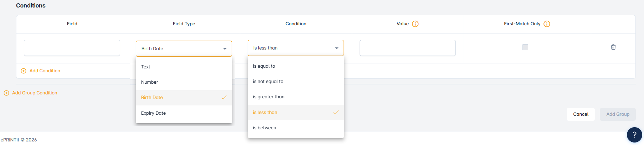The image size is (644, 145).
Task: Delete the condition row with trash icon
Action: [613, 47]
